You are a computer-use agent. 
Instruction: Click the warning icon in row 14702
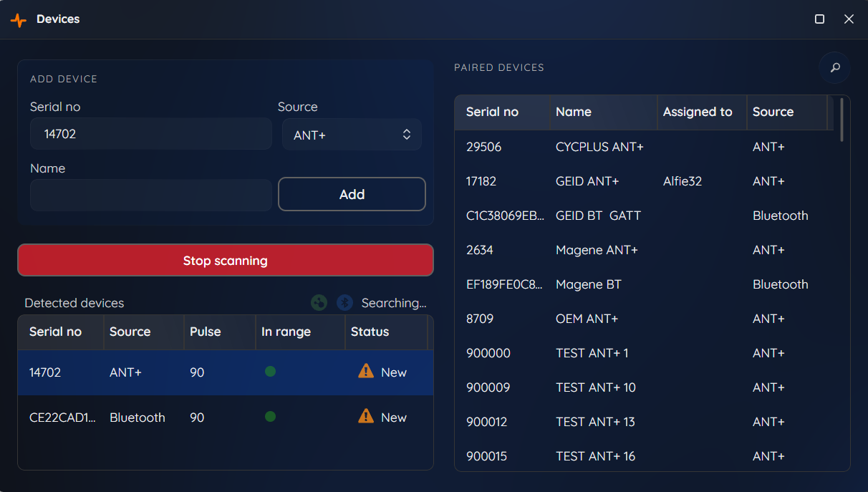point(366,371)
